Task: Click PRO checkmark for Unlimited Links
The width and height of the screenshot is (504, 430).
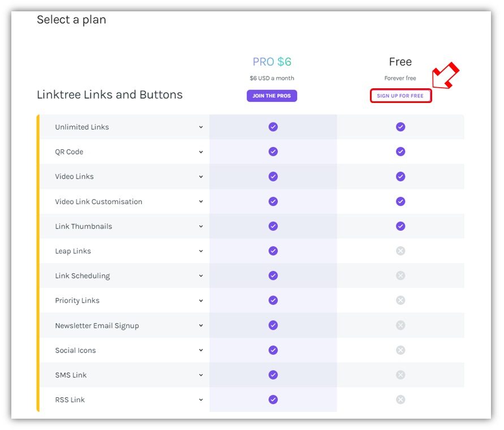Action: [273, 127]
